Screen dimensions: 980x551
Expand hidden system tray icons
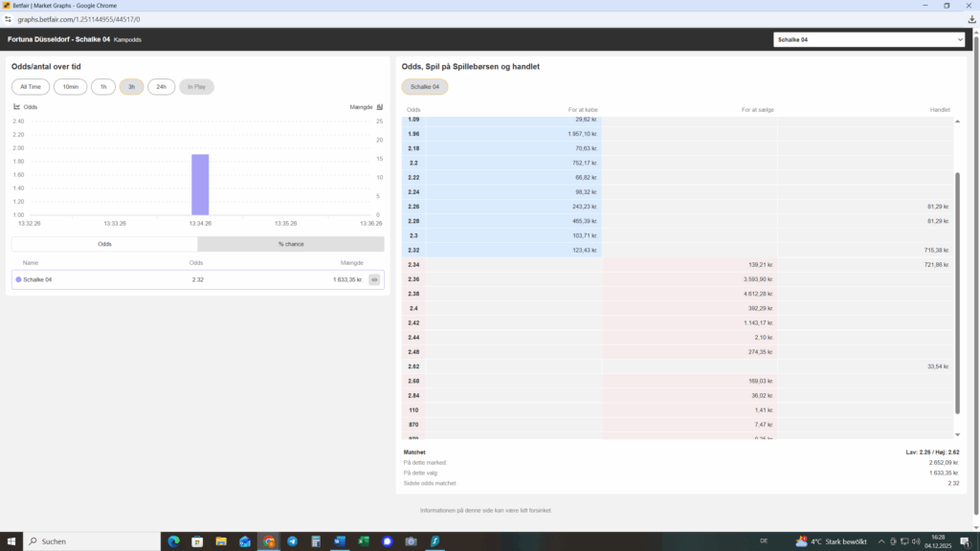click(x=880, y=541)
